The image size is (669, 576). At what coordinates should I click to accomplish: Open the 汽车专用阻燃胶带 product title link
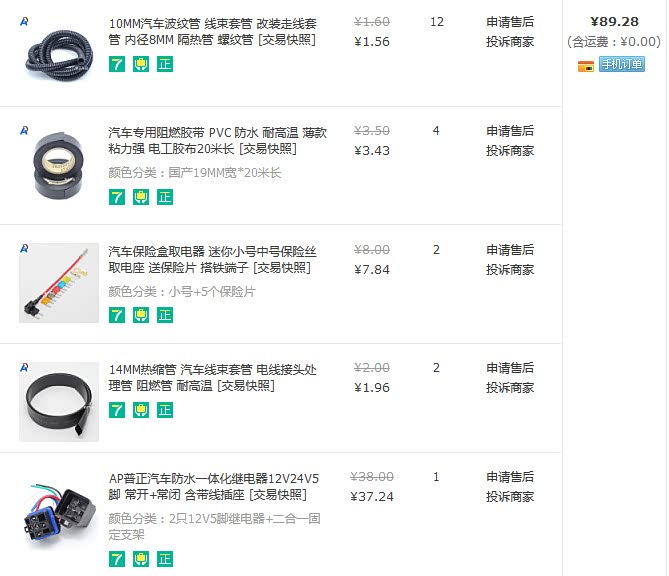tap(218, 141)
